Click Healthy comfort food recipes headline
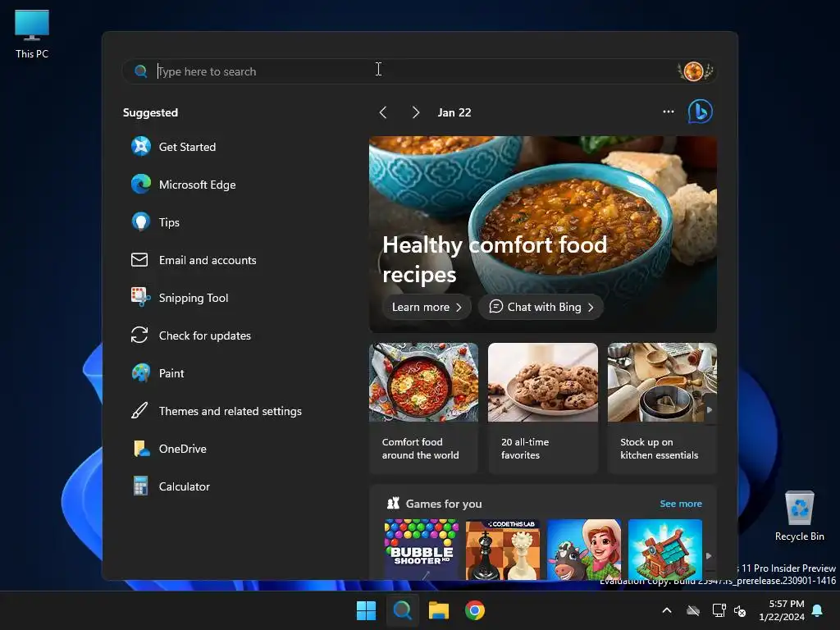The image size is (840, 630). coord(495,259)
